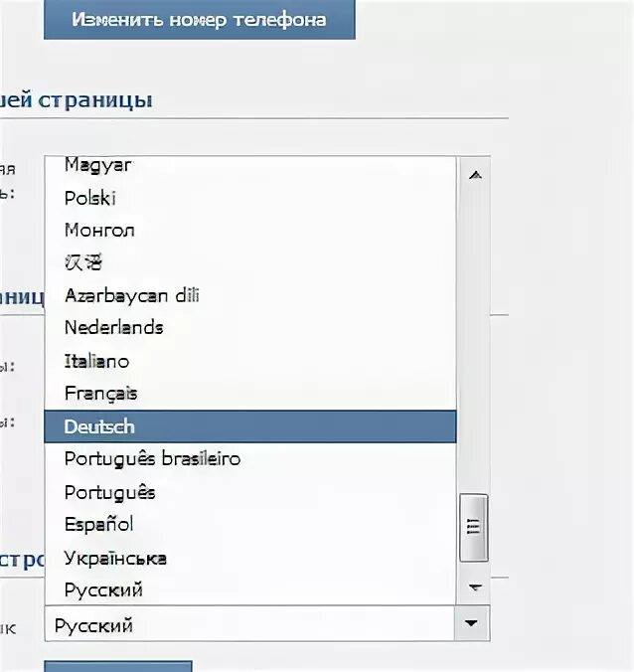
Task: Select Magyar from language list
Action: coord(250,165)
